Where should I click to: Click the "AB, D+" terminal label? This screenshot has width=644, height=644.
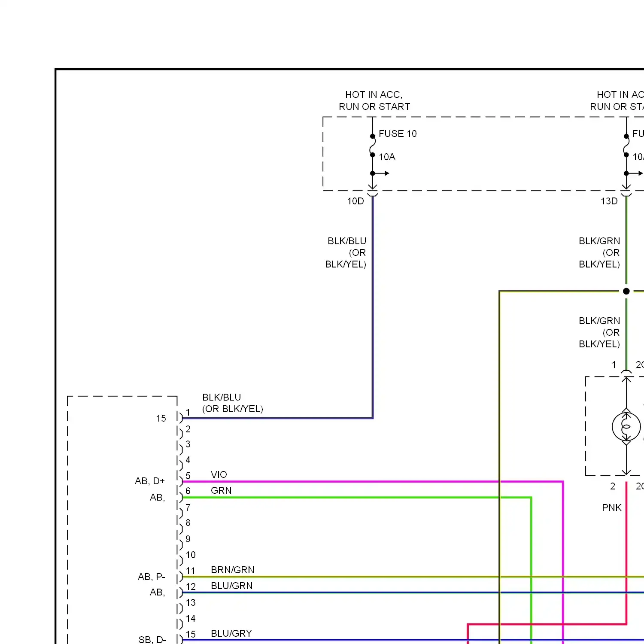[150, 481]
